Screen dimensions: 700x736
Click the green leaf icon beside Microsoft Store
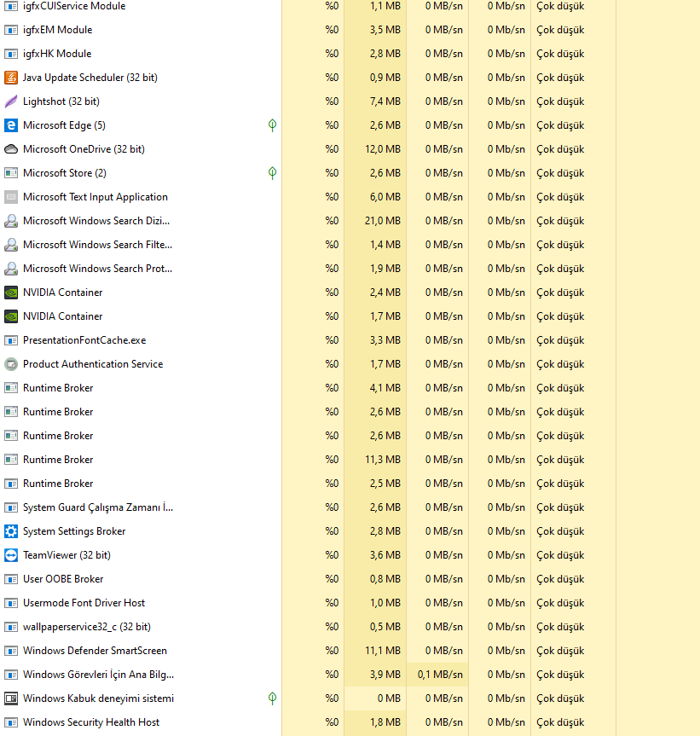pos(272,173)
